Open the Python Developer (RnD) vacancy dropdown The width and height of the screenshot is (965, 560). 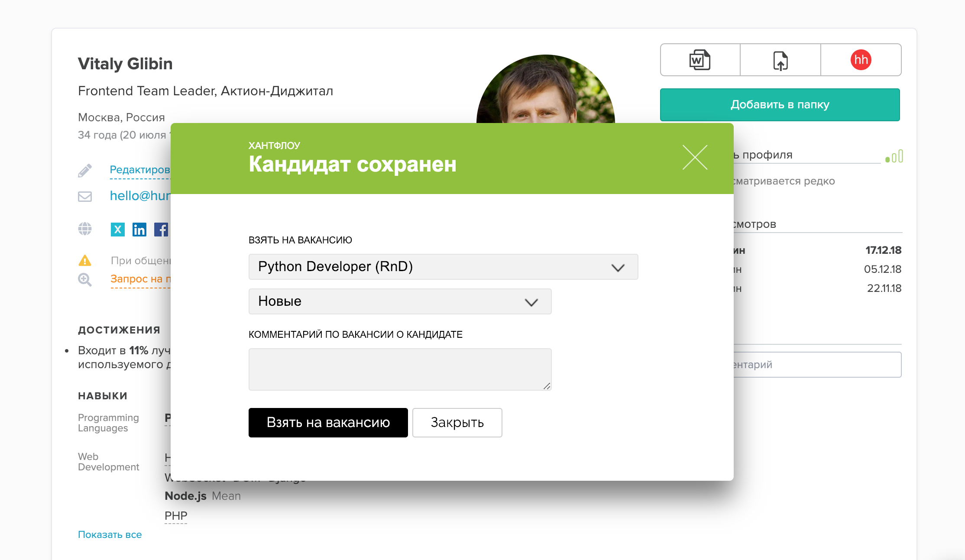coord(443,267)
